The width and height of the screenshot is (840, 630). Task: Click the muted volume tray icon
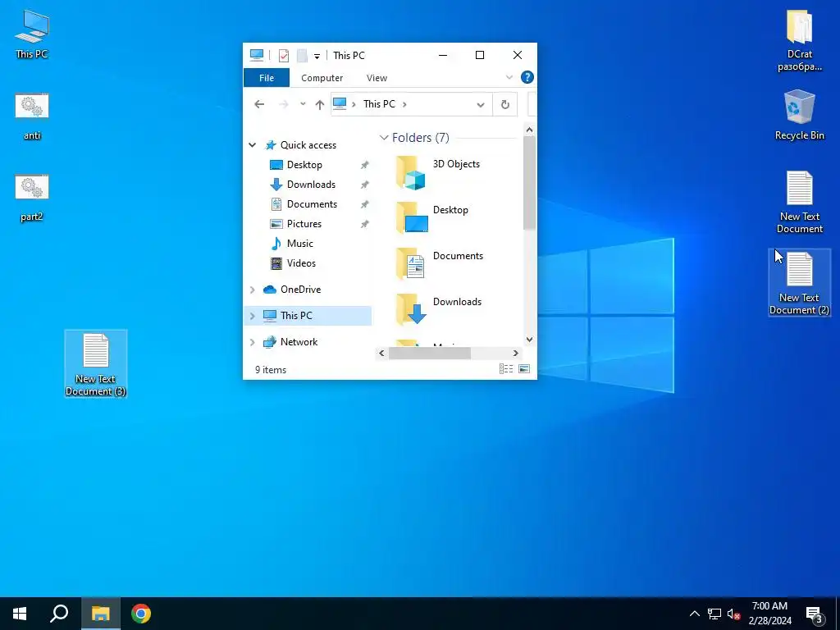(x=733, y=614)
